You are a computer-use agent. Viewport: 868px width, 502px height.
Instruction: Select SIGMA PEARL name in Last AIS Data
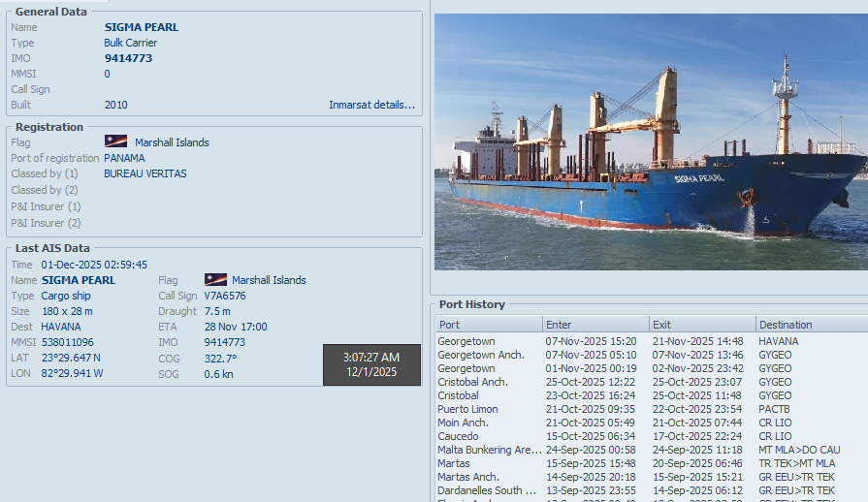[x=78, y=280]
